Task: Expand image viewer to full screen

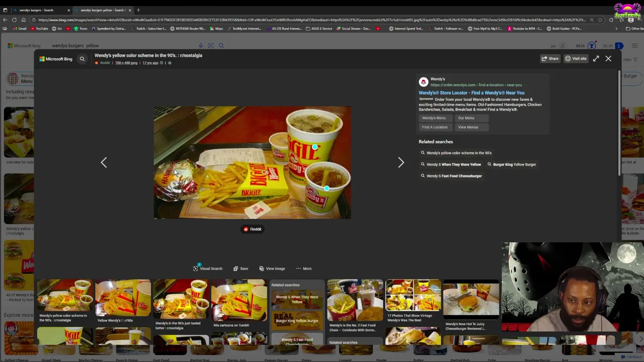Action: pos(596,58)
